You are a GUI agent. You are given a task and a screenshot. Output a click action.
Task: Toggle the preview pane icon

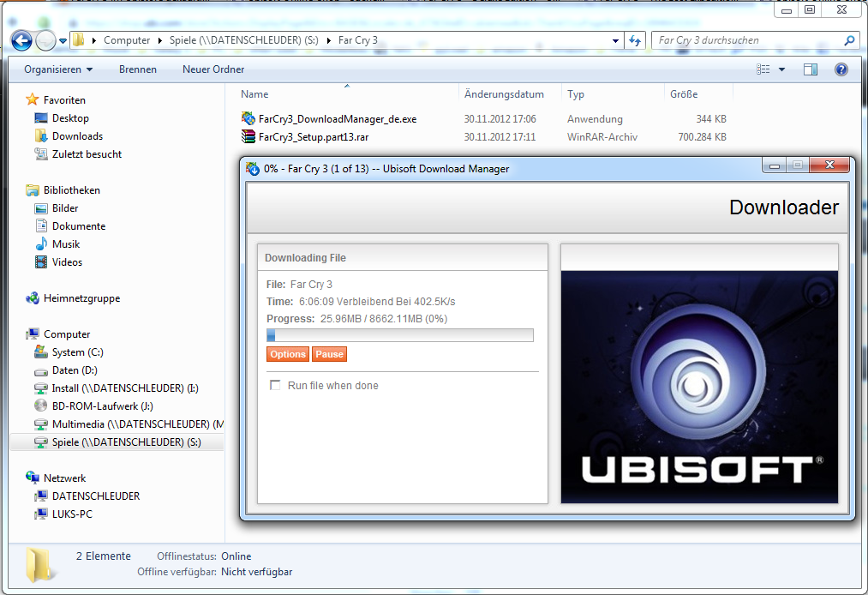(811, 69)
